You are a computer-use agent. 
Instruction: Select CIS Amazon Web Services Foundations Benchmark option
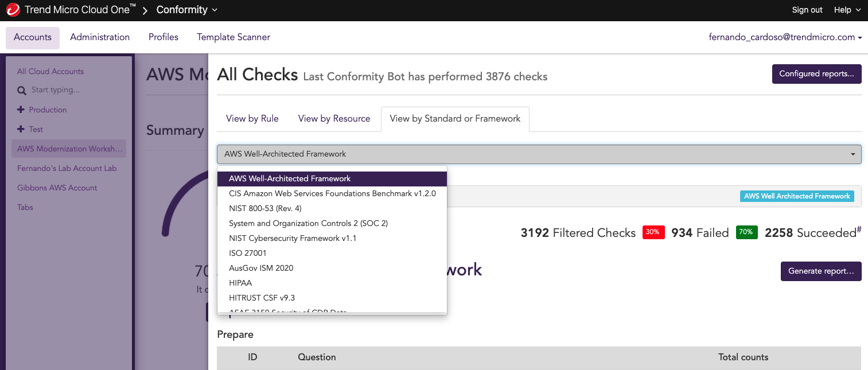click(332, 193)
